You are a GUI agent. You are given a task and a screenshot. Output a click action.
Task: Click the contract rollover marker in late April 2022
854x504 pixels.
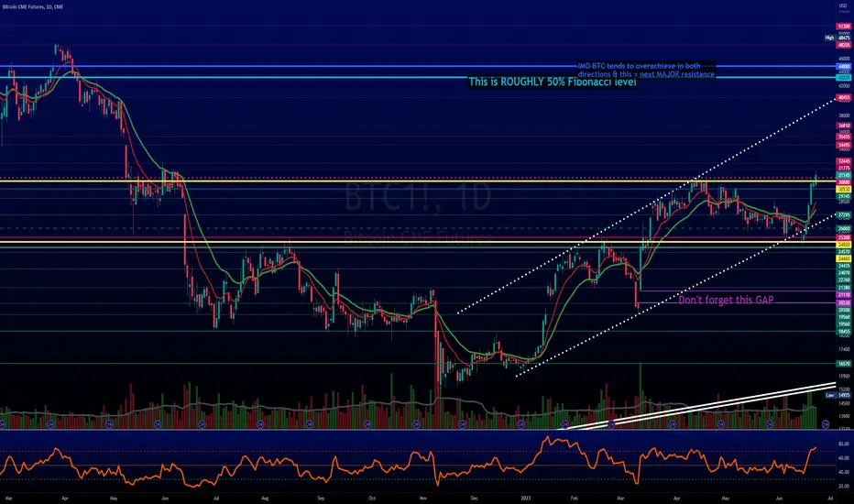pyautogui.click(x=109, y=423)
